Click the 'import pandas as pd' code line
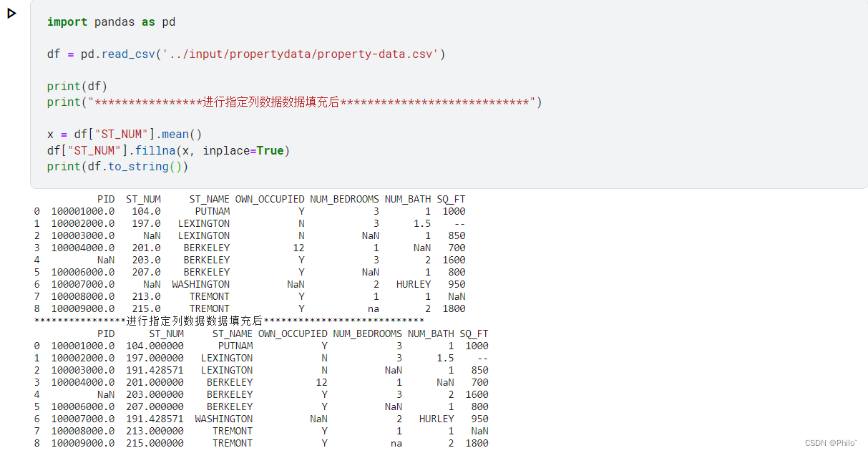868x453 pixels. coord(111,22)
